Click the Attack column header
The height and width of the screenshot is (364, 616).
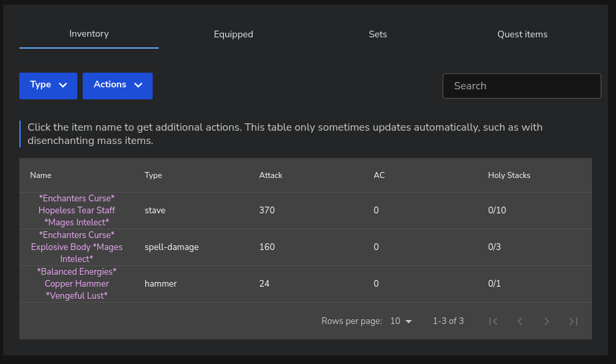(x=271, y=175)
